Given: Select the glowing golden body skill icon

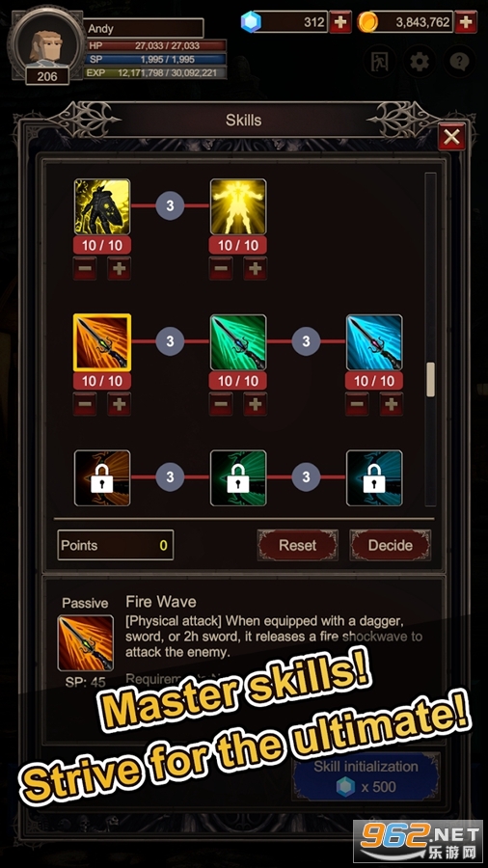Looking at the screenshot, I should [x=238, y=206].
